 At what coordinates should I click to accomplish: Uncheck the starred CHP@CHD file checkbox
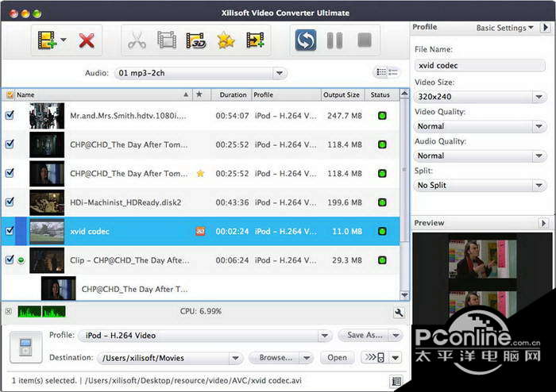[x=10, y=173]
